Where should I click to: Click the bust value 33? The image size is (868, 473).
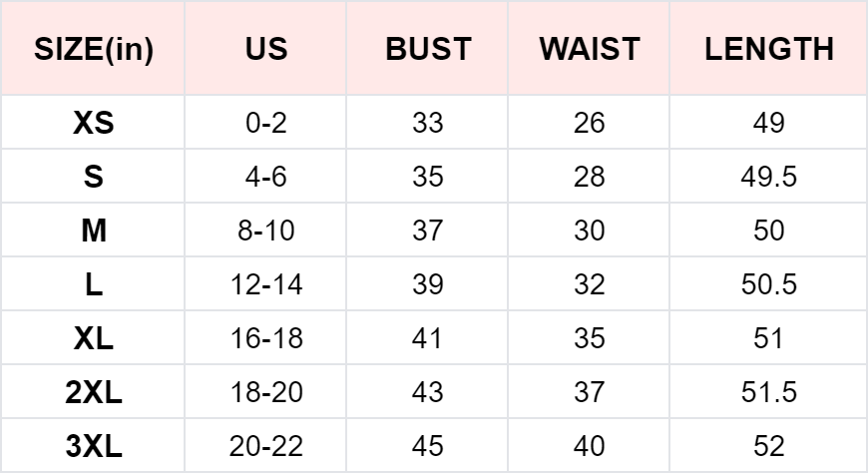coord(427,124)
